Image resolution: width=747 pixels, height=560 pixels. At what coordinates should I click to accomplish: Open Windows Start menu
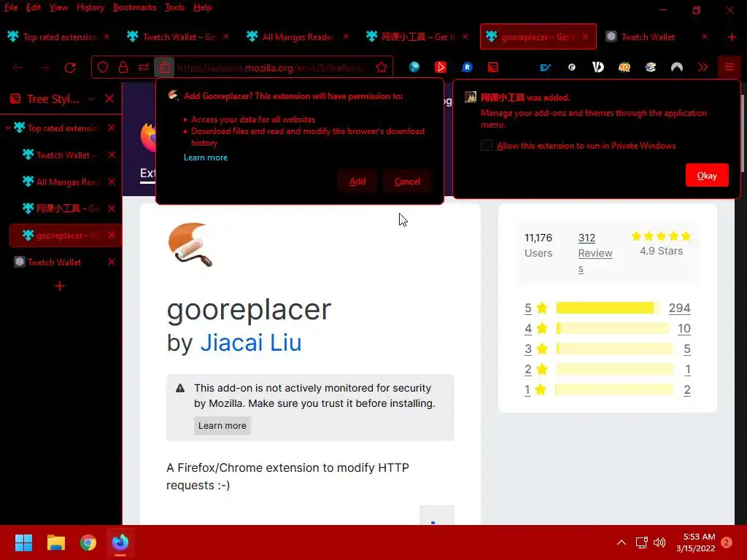(23, 542)
